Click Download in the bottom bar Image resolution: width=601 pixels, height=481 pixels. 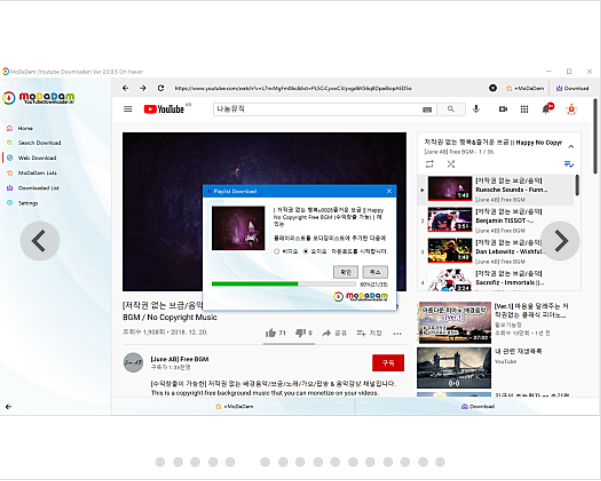click(478, 406)
